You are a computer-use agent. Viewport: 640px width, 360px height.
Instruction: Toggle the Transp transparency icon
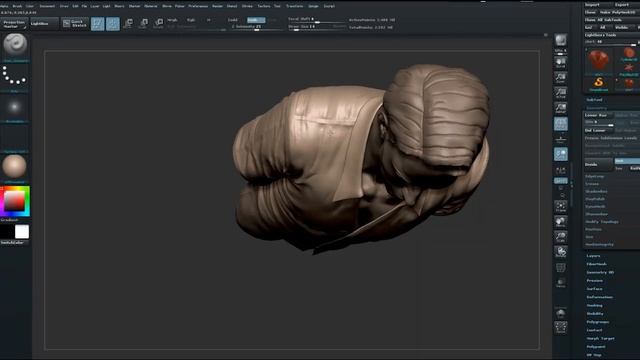[x=561, y=283]
